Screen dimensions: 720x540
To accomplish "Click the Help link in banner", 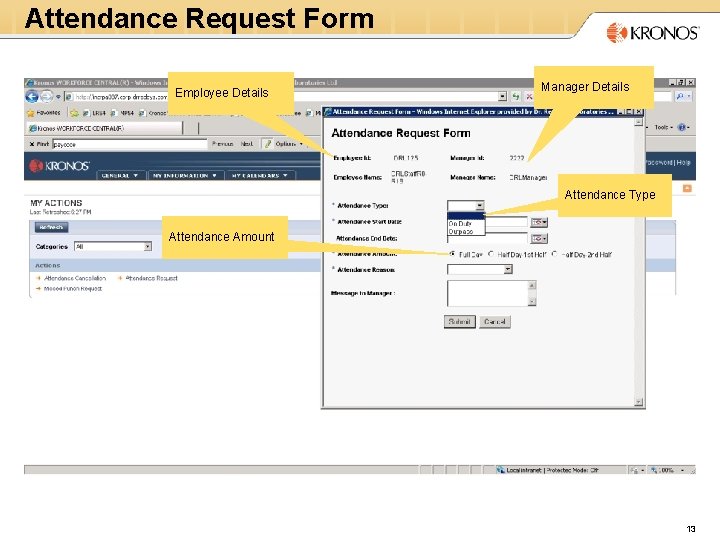I will click(683, 163).
